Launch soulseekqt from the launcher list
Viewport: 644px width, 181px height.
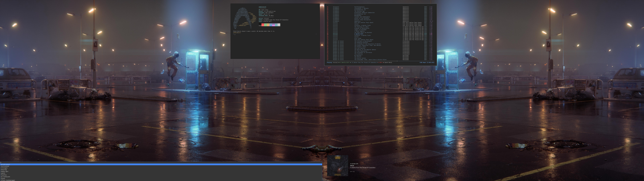click(5, 166)
